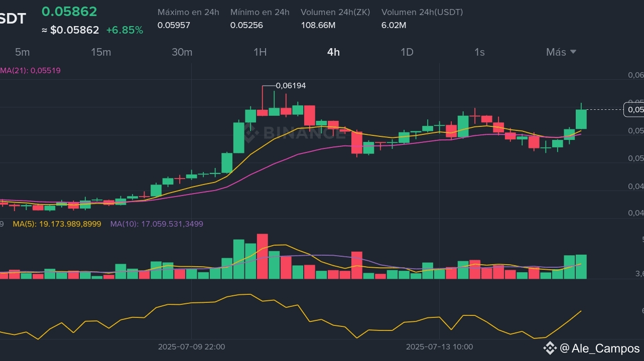The width and height of the screenshot is (644, 361).
Task: Select the 15m timeframe
Action: pos(101,52)
